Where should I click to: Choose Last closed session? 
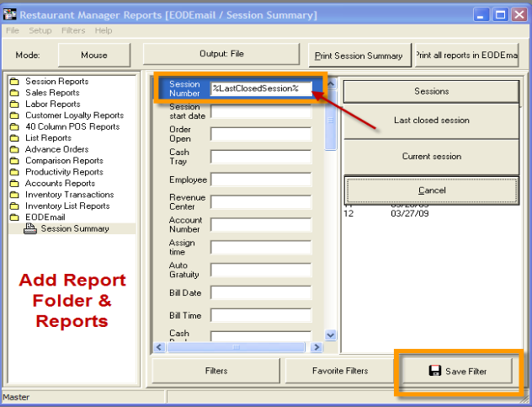pyautogui.click(x=431, y=120)
